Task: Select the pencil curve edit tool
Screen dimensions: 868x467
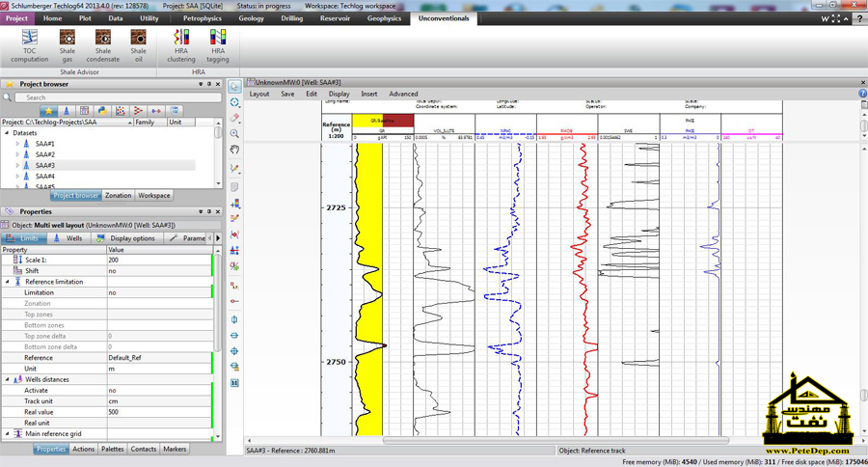Action: pyautogui.click(x=234, y=169)
